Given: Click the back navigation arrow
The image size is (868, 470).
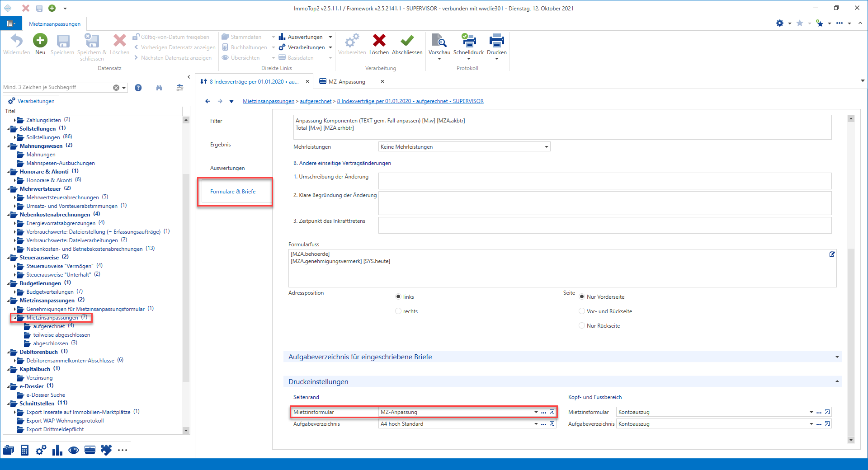Looking at the screenshot, I should [x=208, y=101].
